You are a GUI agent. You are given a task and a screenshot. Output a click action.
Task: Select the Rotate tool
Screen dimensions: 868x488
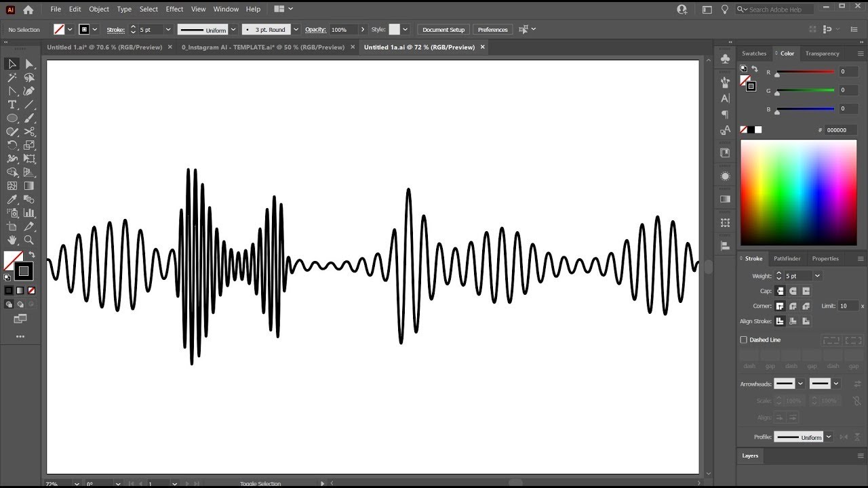12,145
